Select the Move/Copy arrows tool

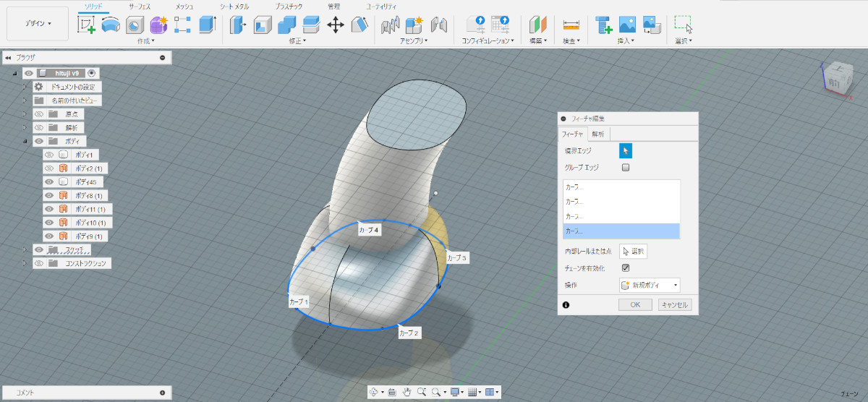click(x=336, y=25)
